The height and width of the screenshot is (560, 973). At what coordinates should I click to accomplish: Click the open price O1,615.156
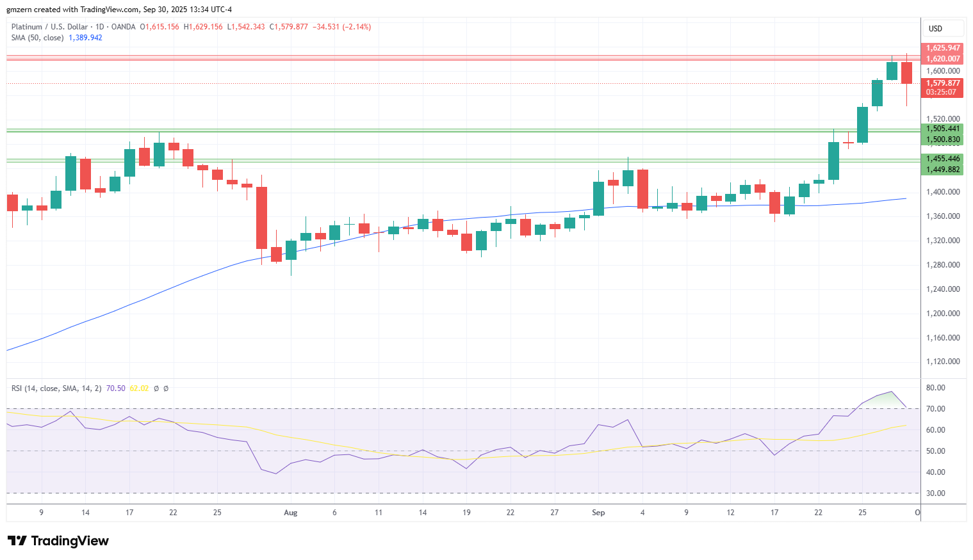160,27
